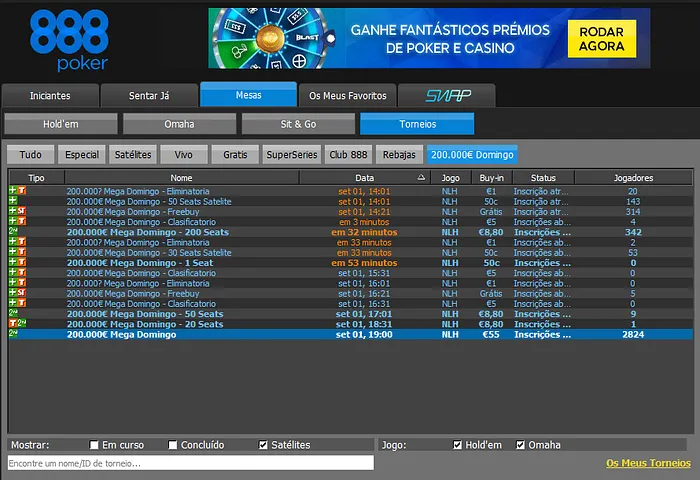The height and width of the screenshot is (480, 700).
Task: Click the '2824' players count cell
Action: [633, 334]
